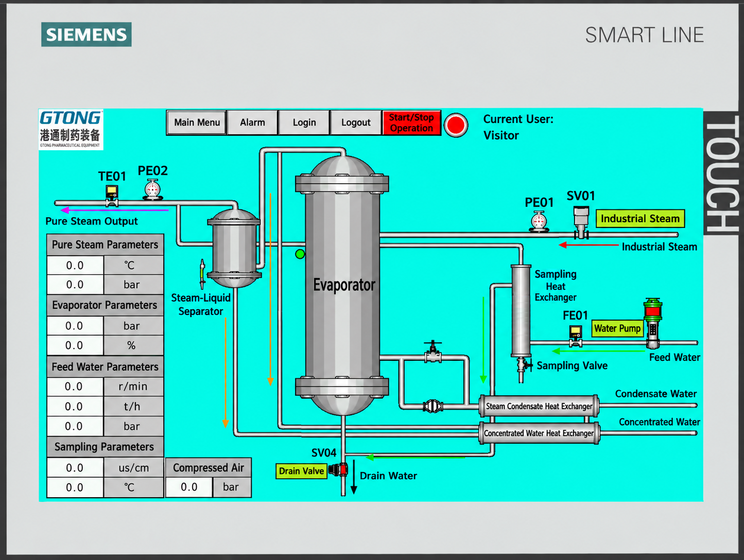Select the PE02 pressure gauge icon
Screen dimensions: 744x560
click(x=152, y=190)
